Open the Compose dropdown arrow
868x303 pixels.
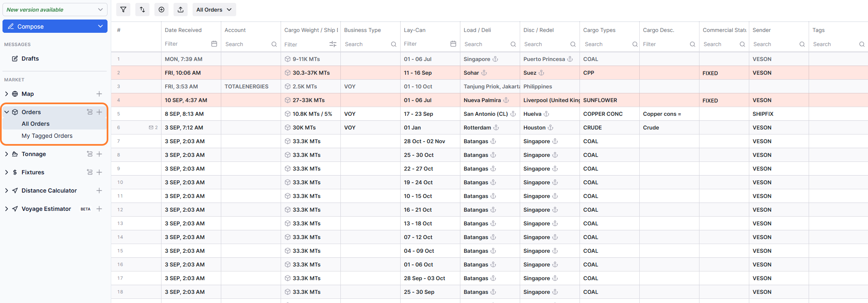[100, 26]
